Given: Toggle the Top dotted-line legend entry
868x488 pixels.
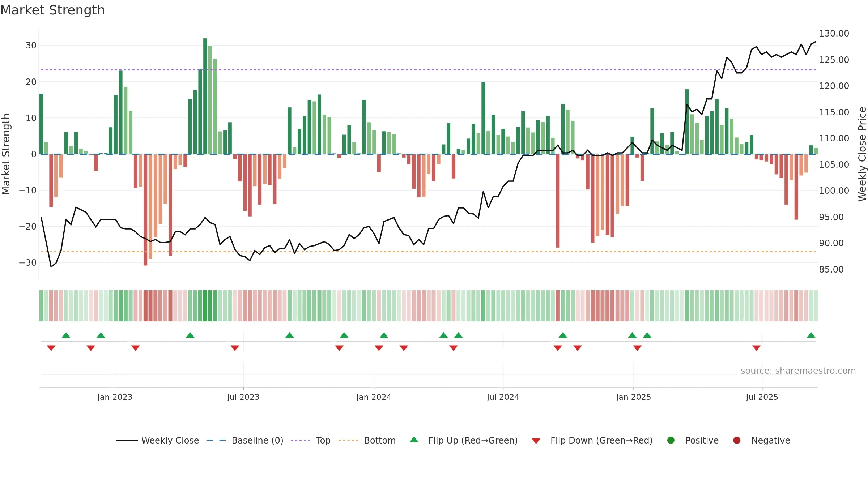Looking at the screenshot, I should pos(311,440).
